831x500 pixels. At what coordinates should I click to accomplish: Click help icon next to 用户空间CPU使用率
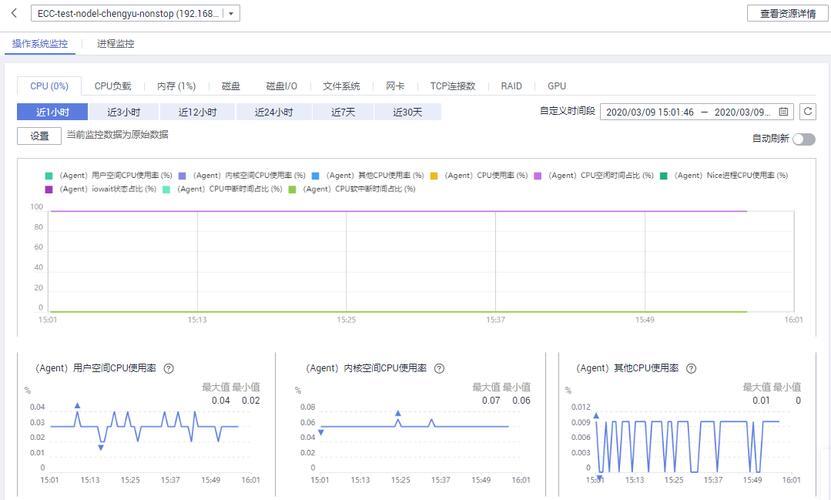169,369
